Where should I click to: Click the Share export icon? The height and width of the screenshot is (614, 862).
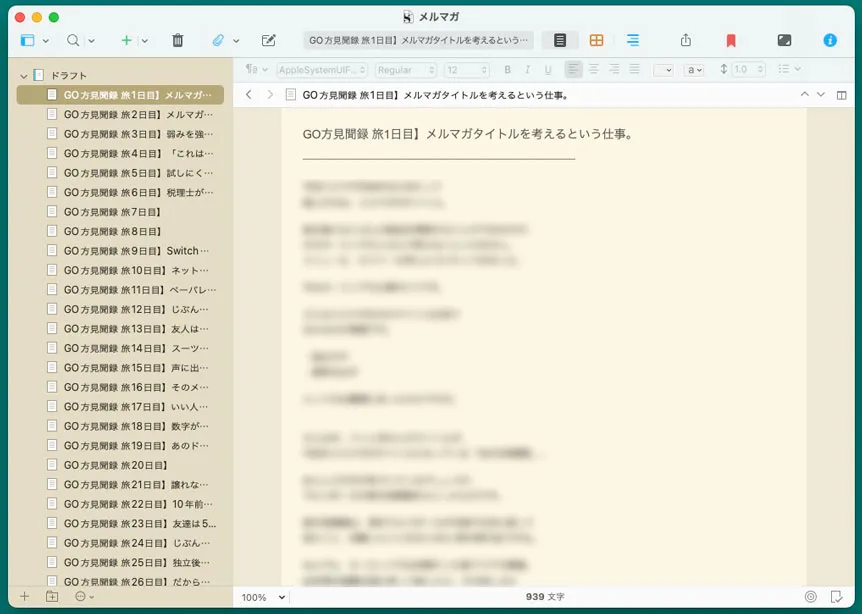686,40
